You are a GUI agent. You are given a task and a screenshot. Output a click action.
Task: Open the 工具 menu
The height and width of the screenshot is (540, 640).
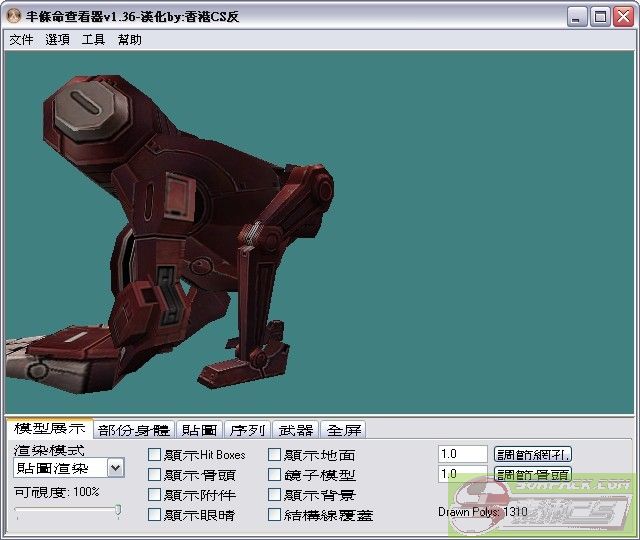pyautogui.click(x=93, y=40)
